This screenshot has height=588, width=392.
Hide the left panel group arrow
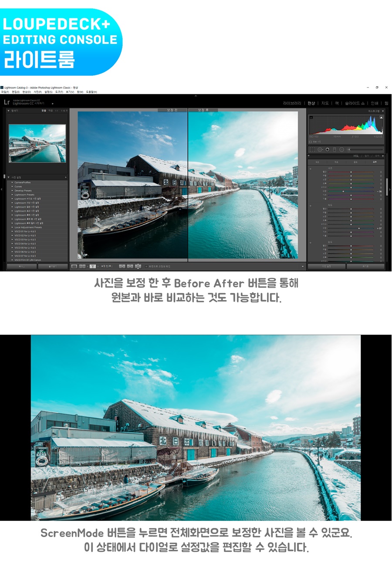(x=1, y=189)
